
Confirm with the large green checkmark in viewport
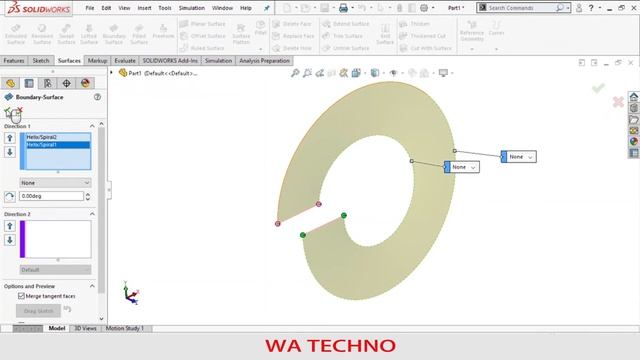598,88
